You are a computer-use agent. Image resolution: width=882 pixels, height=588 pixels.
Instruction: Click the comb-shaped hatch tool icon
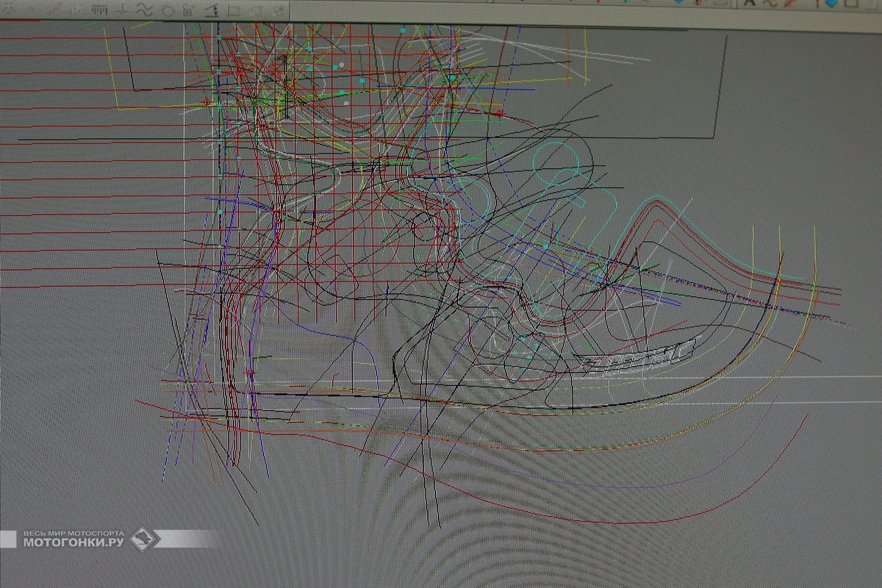(x=100, y=10)
